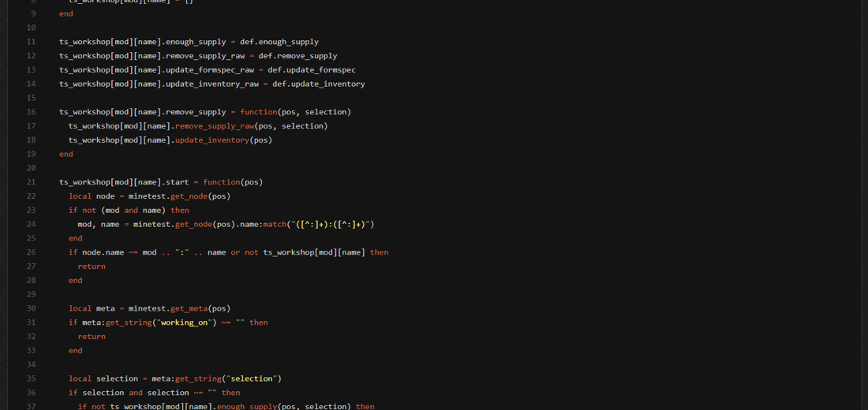Click the text 'def.enough_supply' on line 11

tap(279, 42)
